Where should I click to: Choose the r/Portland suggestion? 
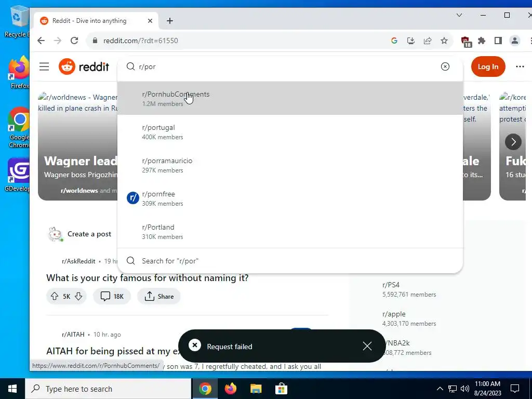click(290, 232)
